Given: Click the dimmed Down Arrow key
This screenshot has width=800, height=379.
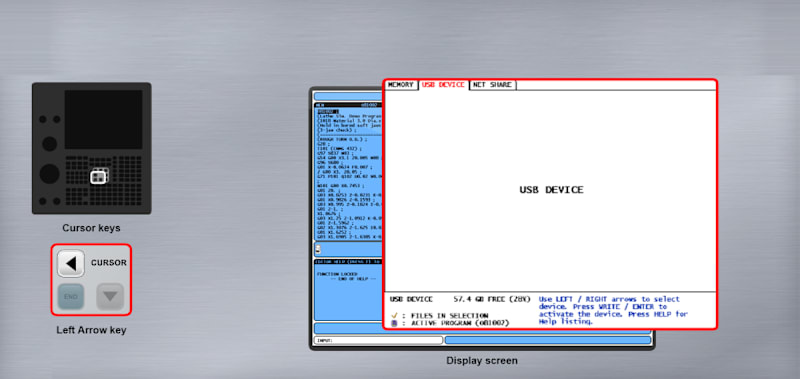Looking at the screenshot, I should [110, 296].
